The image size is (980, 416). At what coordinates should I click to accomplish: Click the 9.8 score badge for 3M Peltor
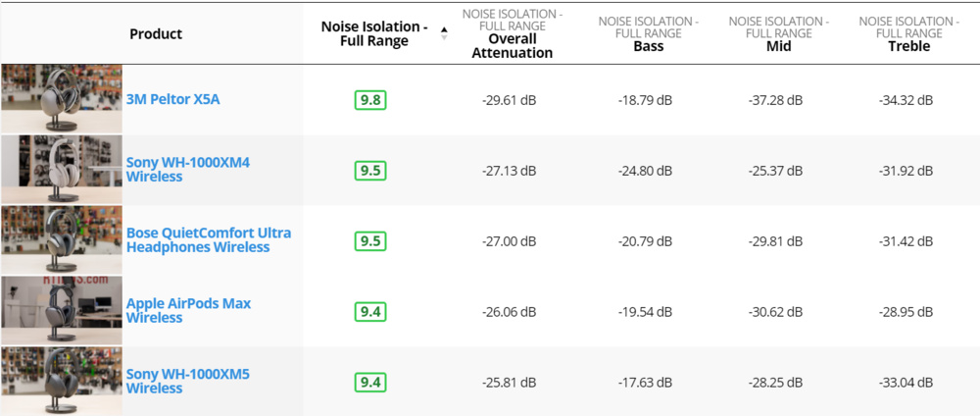point(370,100)
